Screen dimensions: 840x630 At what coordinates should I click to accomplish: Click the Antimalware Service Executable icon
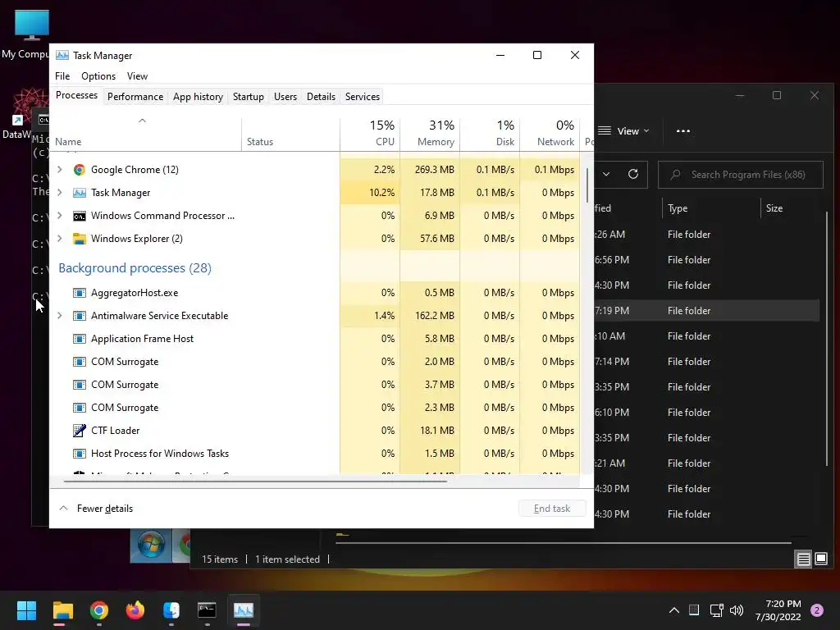80,316
